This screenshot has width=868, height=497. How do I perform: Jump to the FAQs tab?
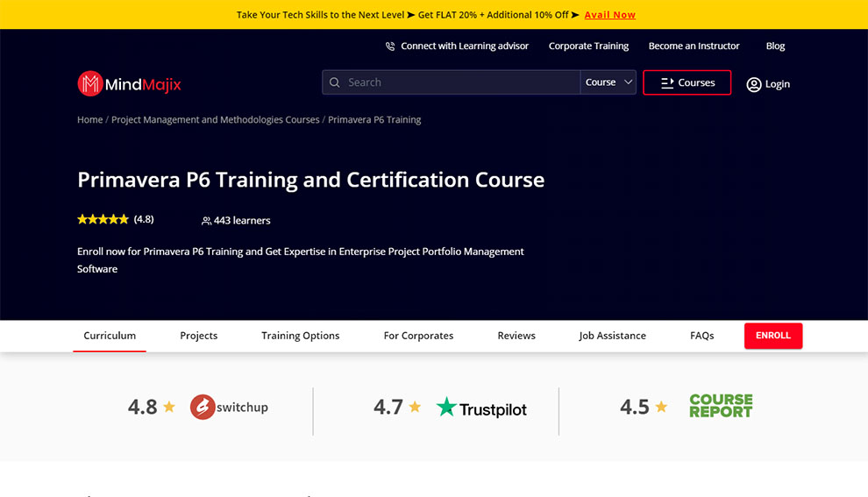(x=702, y=336)
